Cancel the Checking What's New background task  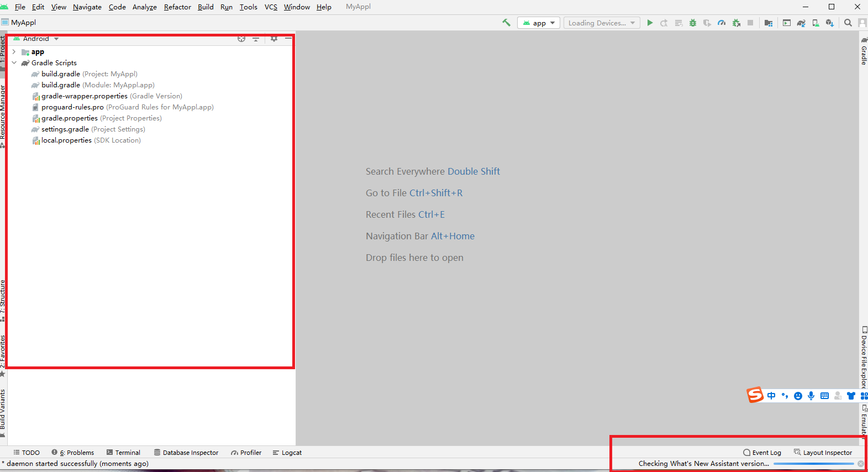(861, 464)
